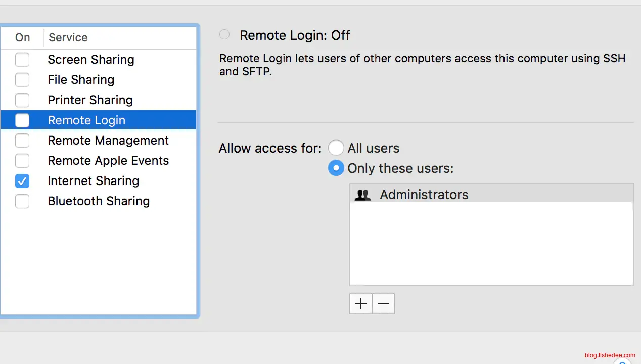Select Administrators group icon in list
Screen dimensions: 641x364
click(x=363, y=195)
